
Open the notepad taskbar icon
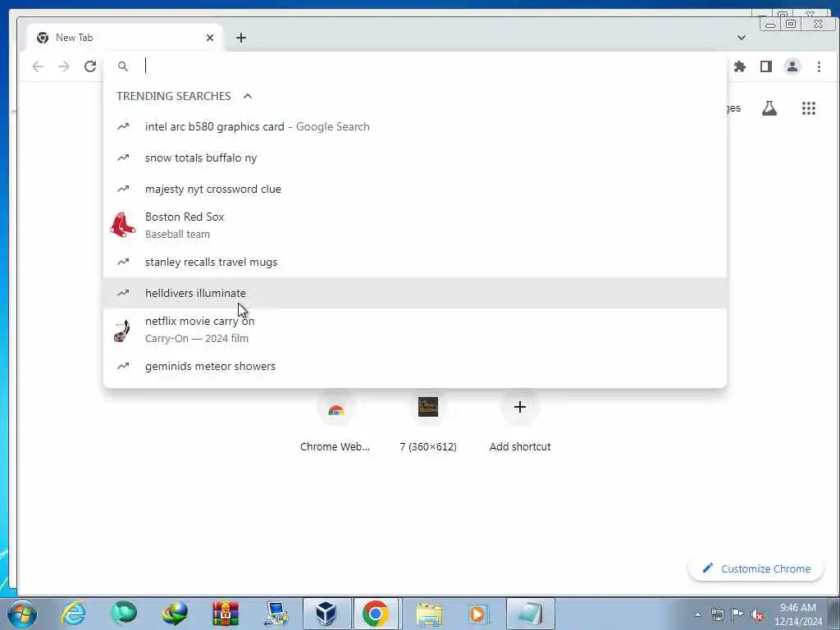531,614
